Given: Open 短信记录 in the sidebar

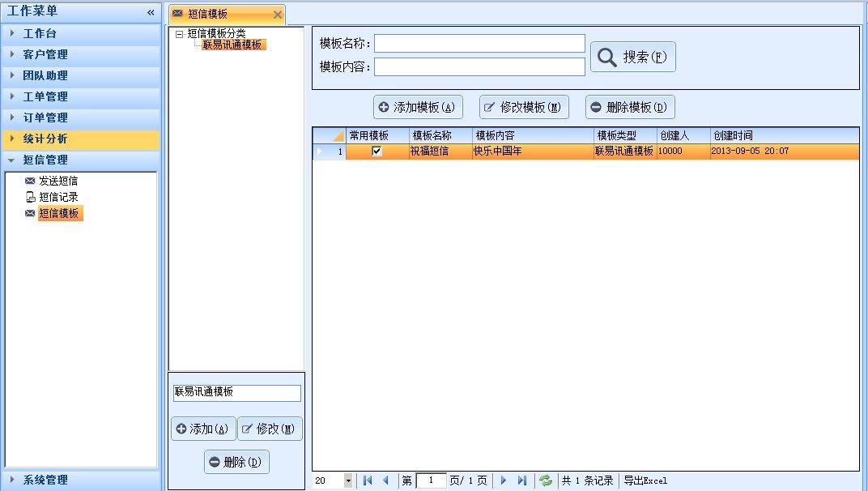Looking at the screenshot, I should [x=57, y=197].
